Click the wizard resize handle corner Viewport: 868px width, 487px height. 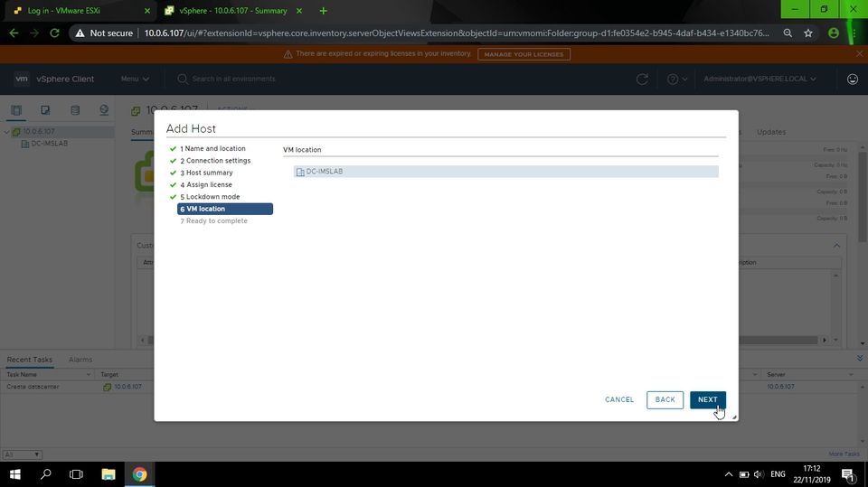tap(734, 417)
